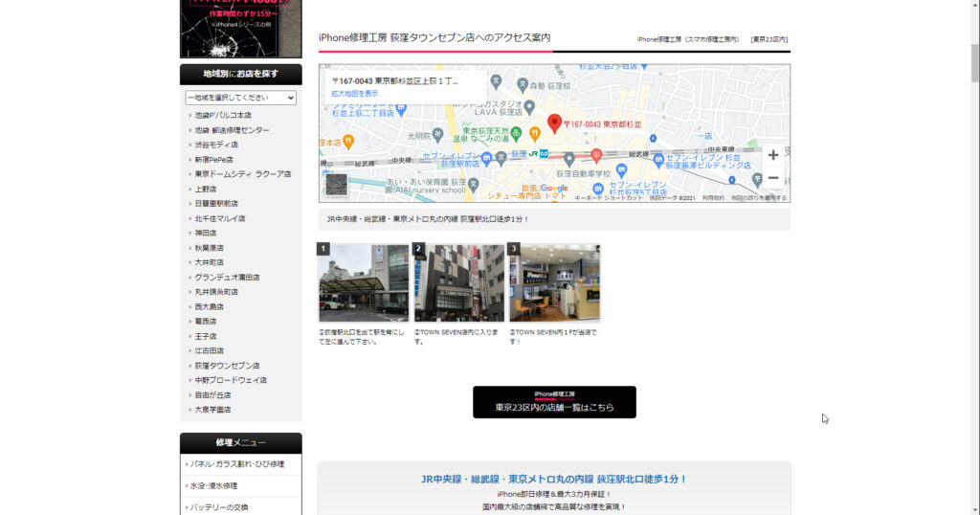The image size is (980, 515).
Task: Open the グランデュオ蒲田店 store link
Action: click(x=227, y=278)
